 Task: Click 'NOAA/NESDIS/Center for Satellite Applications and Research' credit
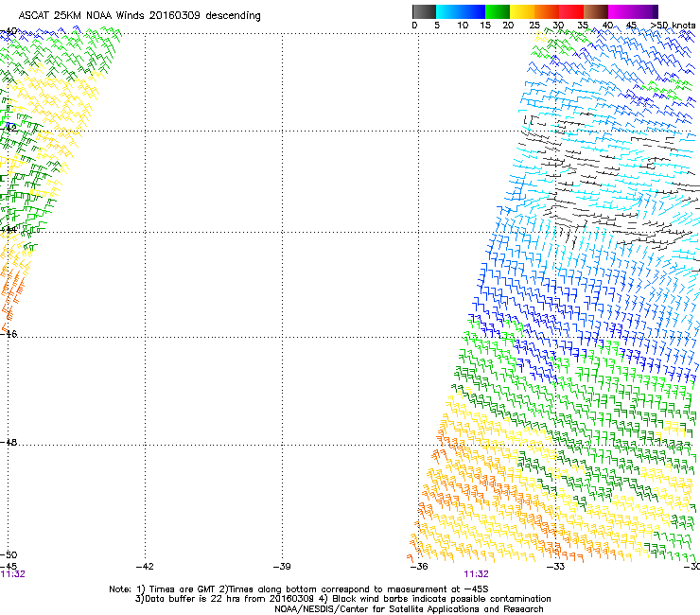(409, 609)
